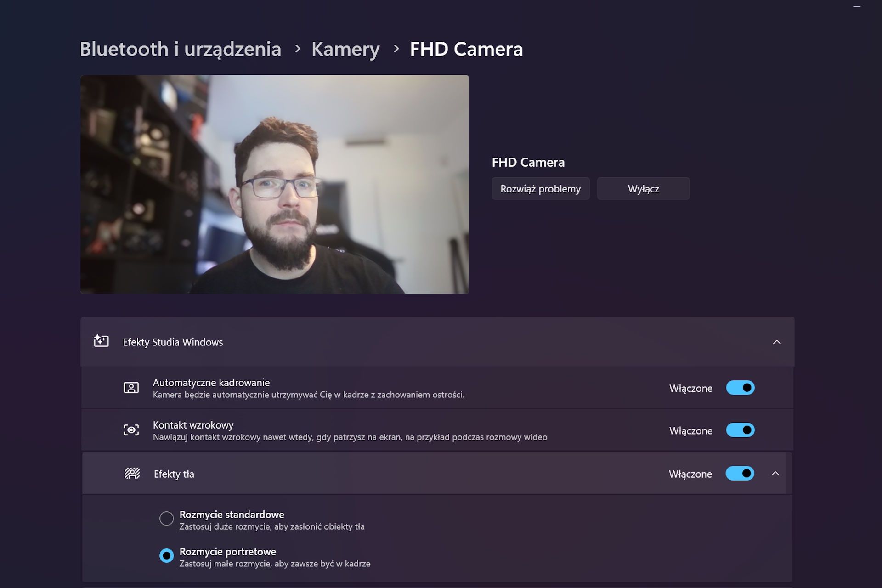Disable the Kontakt wzrokowy switch
Image resolution: width=882 pixels, height=588 pixels.
tap(740, 430)
